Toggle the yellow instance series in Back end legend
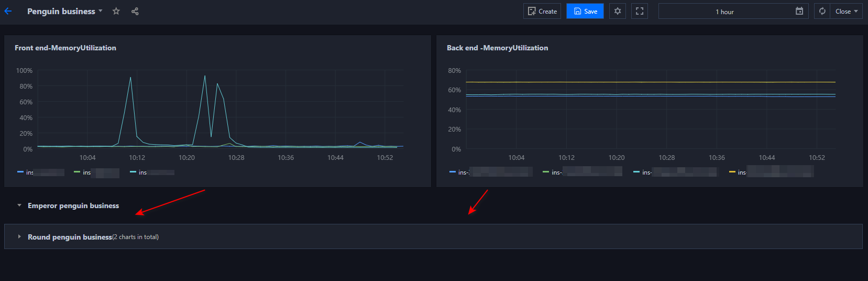This screenshot has width=868, height=281. pos(741,172)
